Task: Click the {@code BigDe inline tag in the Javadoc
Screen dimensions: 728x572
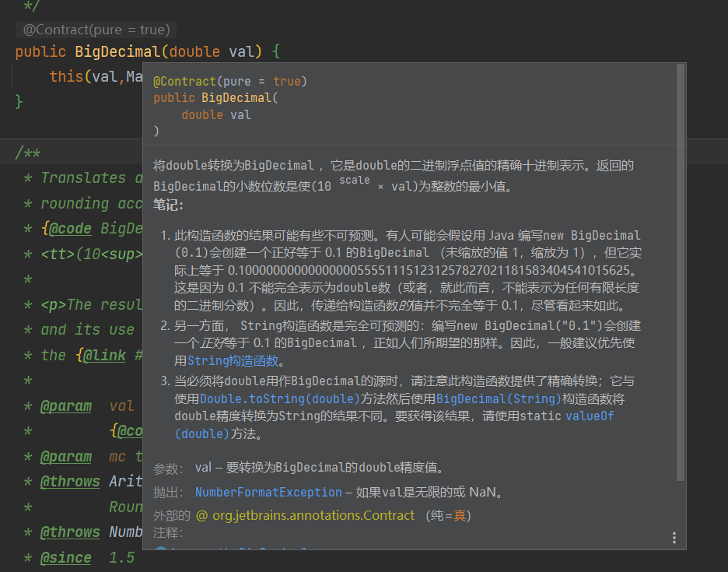Action: [x=92, y=228]
